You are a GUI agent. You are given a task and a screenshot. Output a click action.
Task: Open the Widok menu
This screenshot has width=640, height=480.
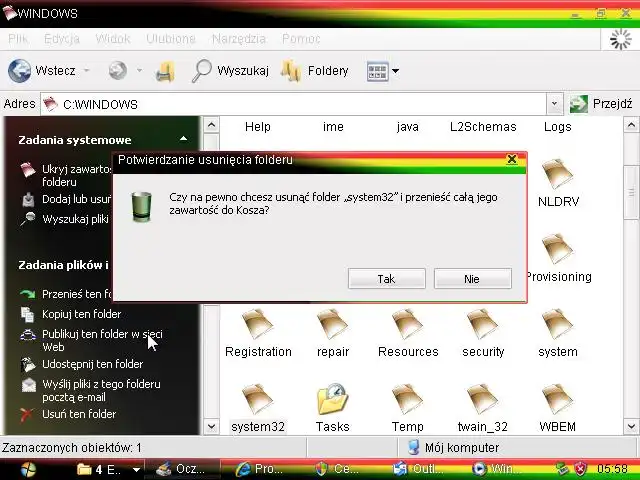(113, 39)
